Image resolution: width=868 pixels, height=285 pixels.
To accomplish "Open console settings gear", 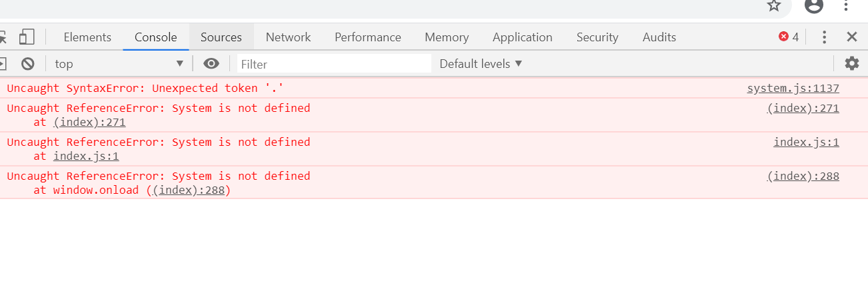I will click(851, 64).
